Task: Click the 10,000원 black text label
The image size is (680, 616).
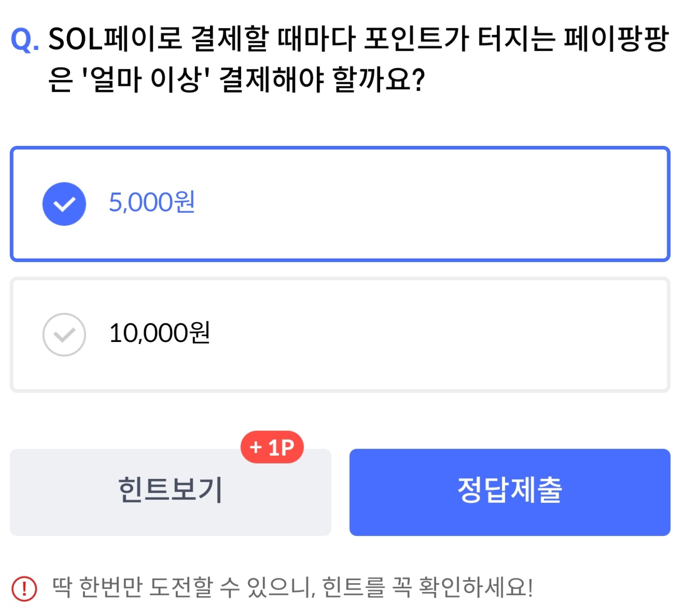Action: 160,333
